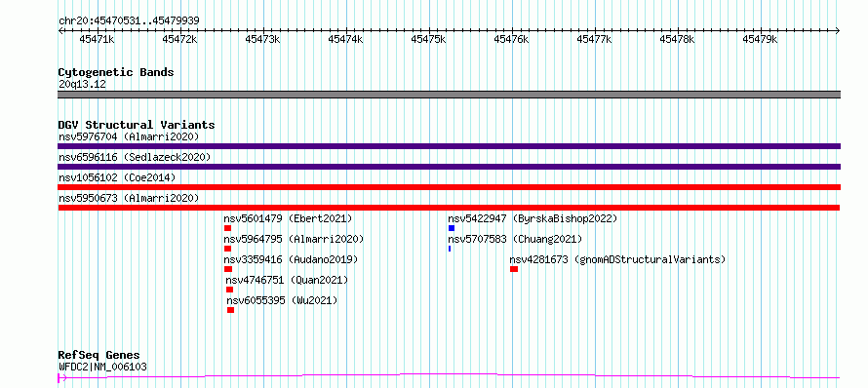
Task: Select the red nsv1056102 variant bar
Action: coord(449,187)
